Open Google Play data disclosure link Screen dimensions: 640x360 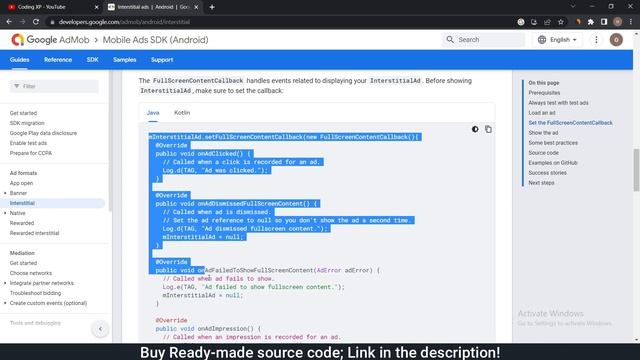click(43, 133)
